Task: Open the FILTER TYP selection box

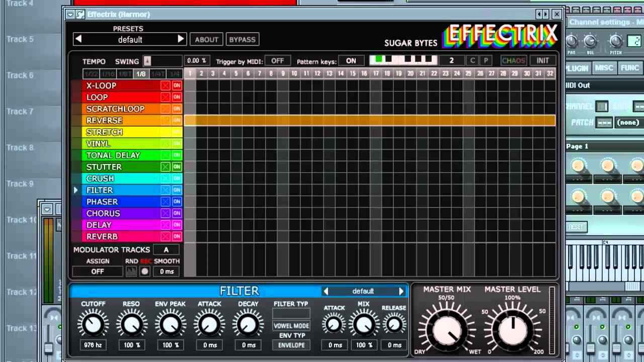Action: pyautogui.click(x=291, y=314)
